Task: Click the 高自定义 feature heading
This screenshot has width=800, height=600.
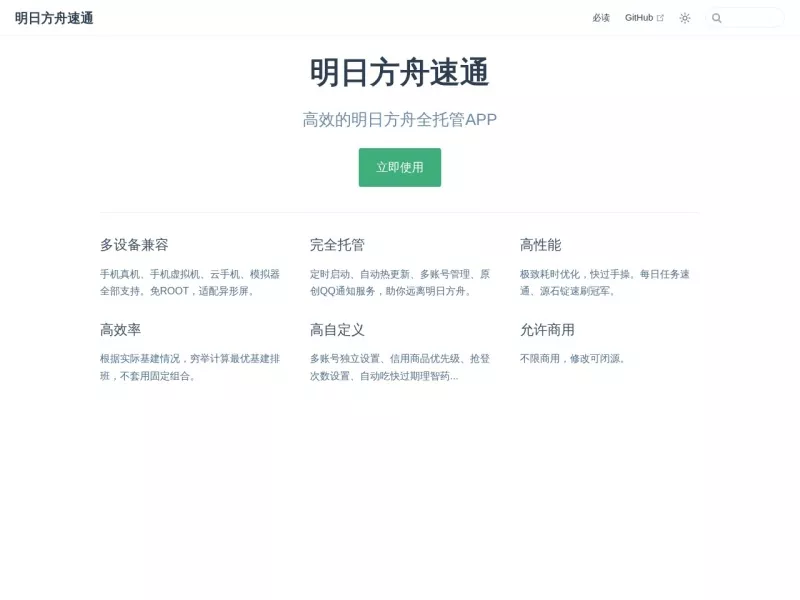Action: click(337, 330)
